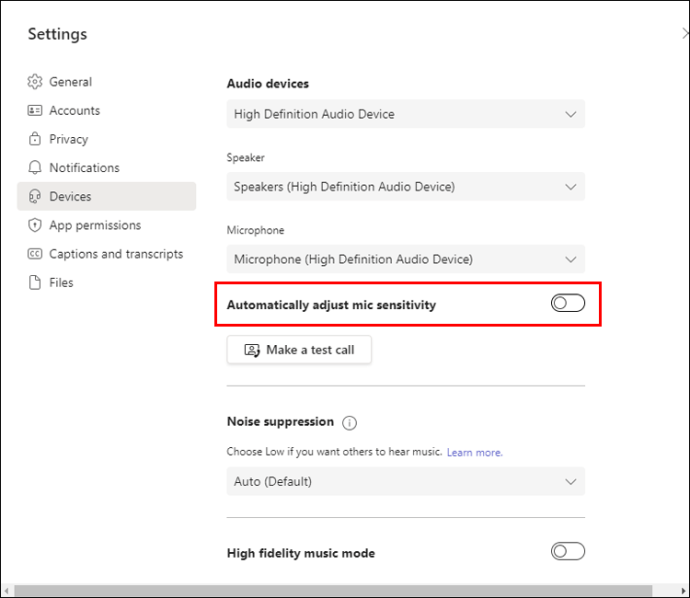The height and width of the screenshot is (598, 690).
Task: Click the scrollbar left arrow
Action: coord(7,591)
